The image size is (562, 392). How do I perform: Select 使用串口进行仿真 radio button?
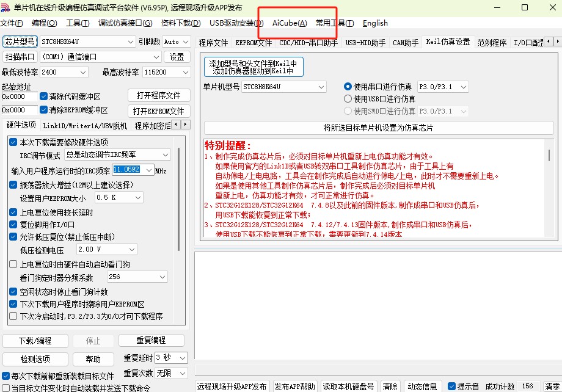[348, 86]
